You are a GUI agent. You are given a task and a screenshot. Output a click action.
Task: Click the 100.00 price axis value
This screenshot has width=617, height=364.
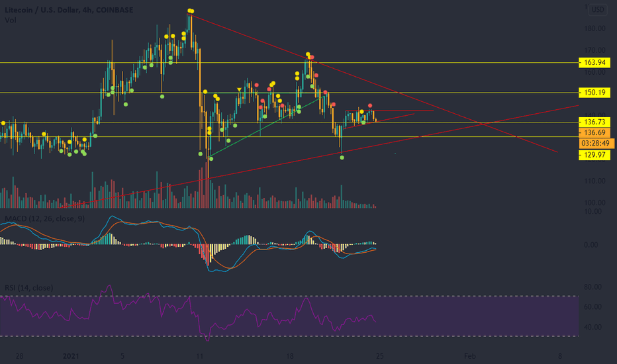click(x=594, y=203)
